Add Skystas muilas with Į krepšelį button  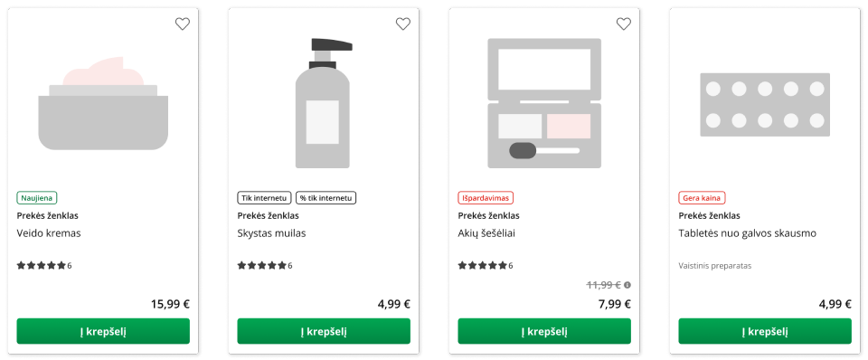click(324, 331)
